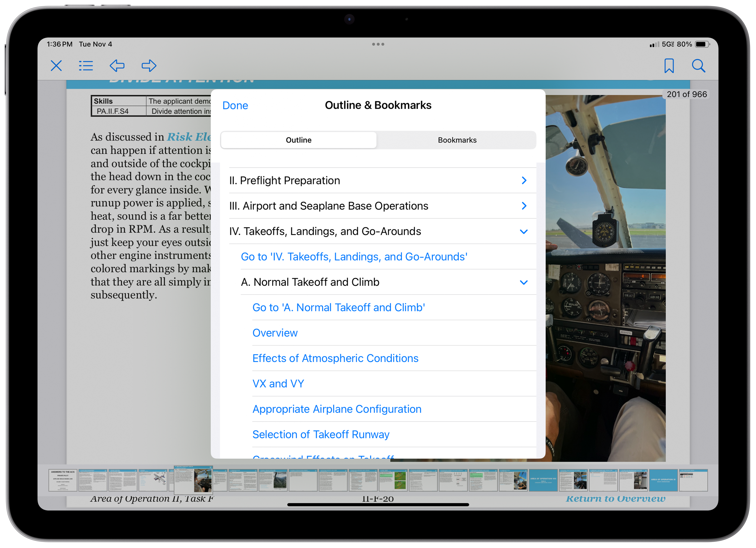
Task: Tap the battery status icon
Action: point(702,44)
